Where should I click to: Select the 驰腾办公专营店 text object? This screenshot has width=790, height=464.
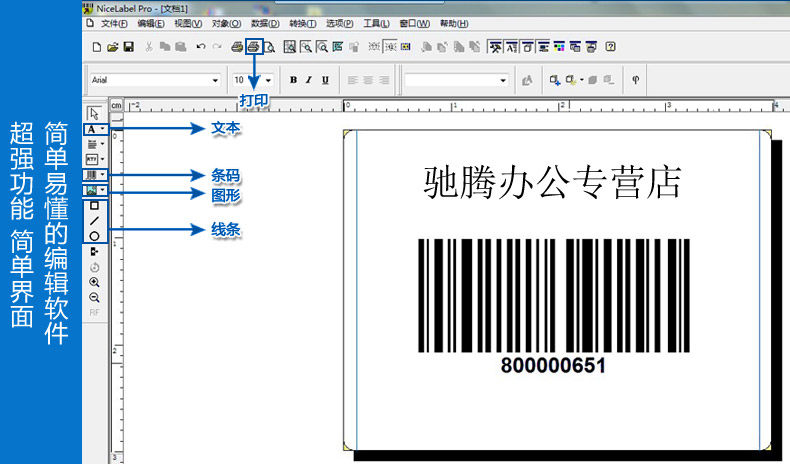coord(552,182)
